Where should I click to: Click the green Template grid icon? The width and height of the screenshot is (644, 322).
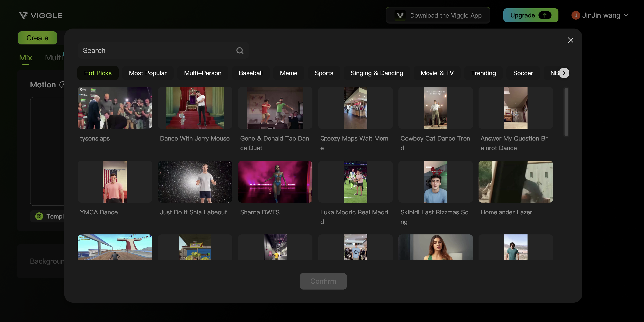pyautogui.click(x=39, y=216)
